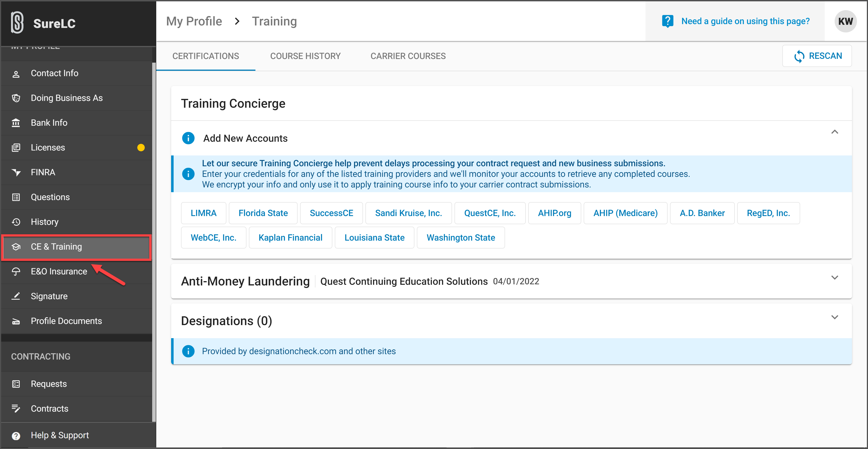Switch to the Course History tab
Screen dimensions: 868x449
305,56
